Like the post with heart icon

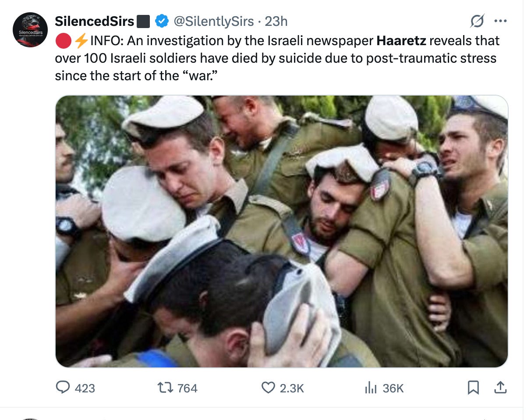(268, 388)
